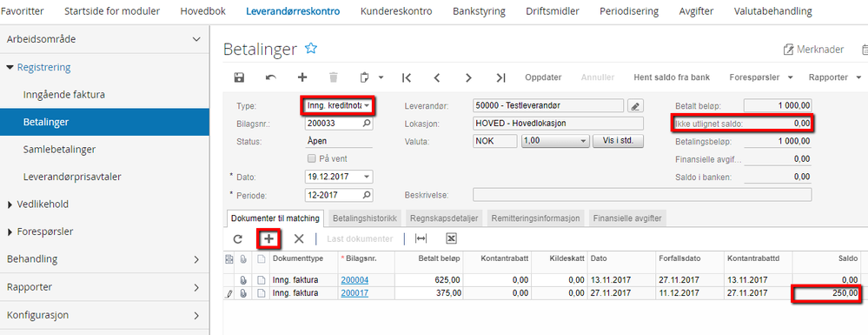
Task: Switch to Finansielle avgifter tab
Action: [x=627, y=218]
